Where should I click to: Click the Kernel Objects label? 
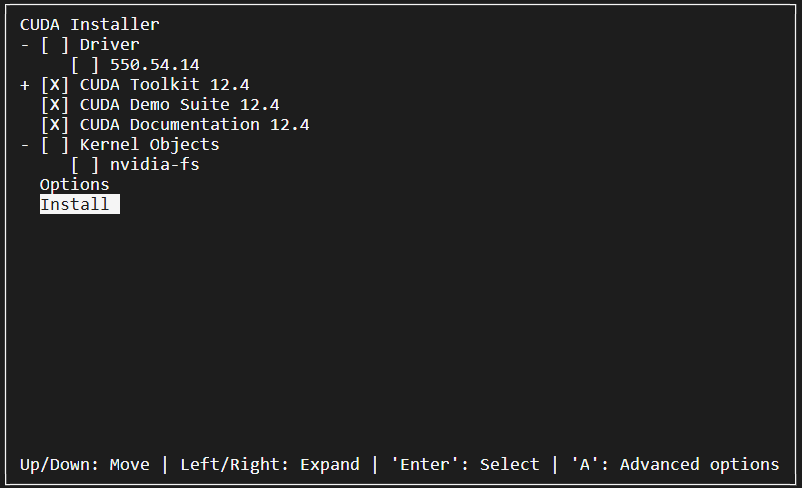pos(149,145)
